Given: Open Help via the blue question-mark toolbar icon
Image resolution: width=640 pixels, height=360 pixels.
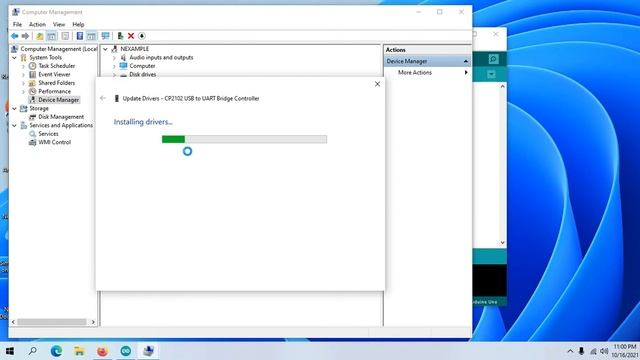Looking at the screenshot, I should [x=80, y=36].
